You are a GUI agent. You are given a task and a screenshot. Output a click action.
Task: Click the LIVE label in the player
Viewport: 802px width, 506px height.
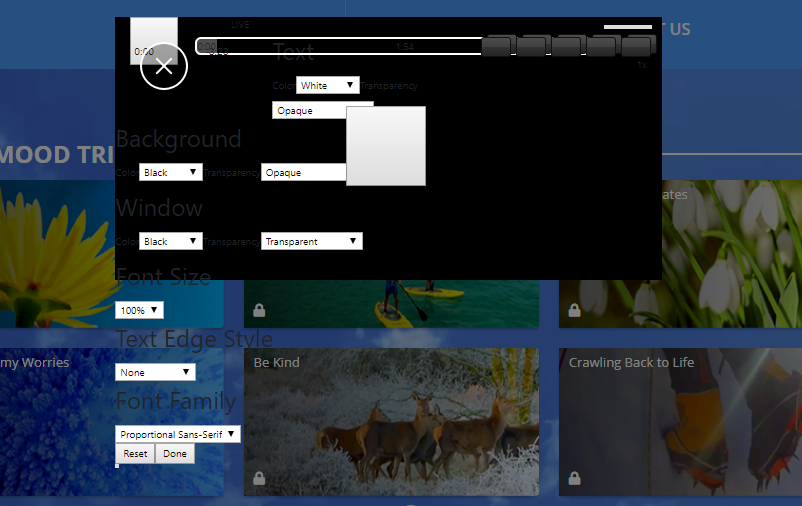(x=240, y=25)
